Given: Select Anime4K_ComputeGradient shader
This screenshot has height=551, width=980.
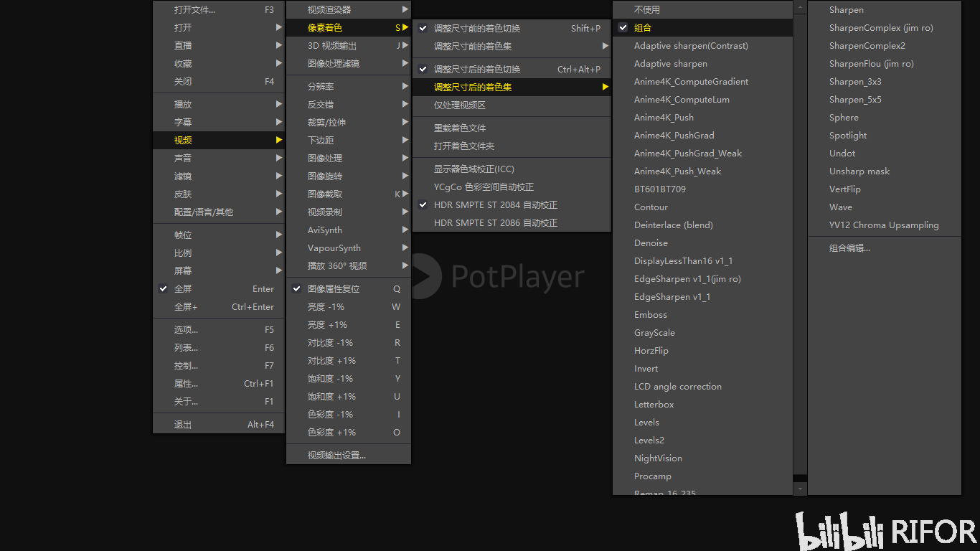Looking at the screenshot, I should (x=703, y=81).
